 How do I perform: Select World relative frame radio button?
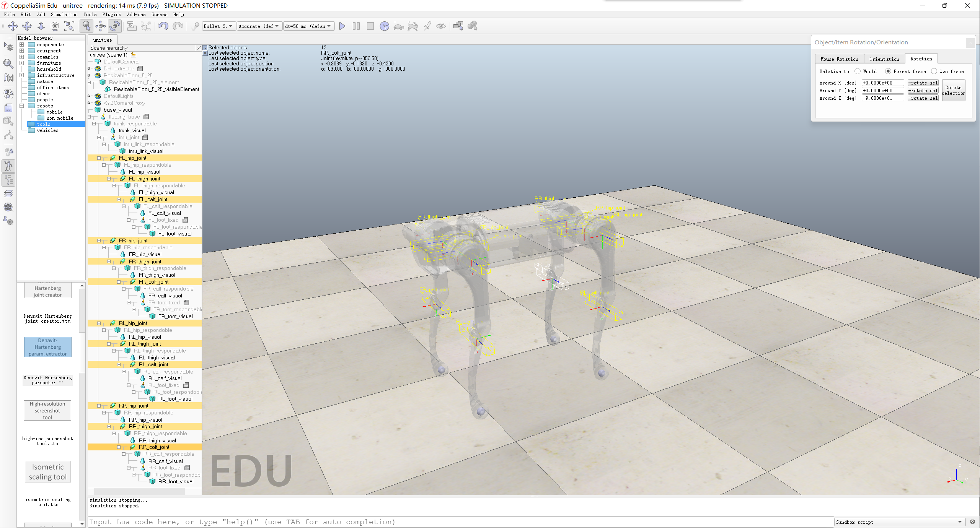pyautogui.click(x=858, y=71)
